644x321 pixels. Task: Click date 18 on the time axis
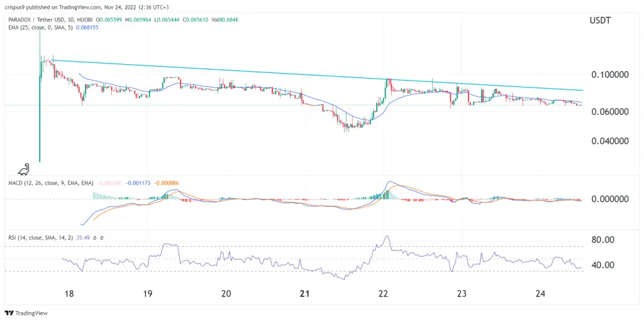pyautogui.click(x=69, y=293)
